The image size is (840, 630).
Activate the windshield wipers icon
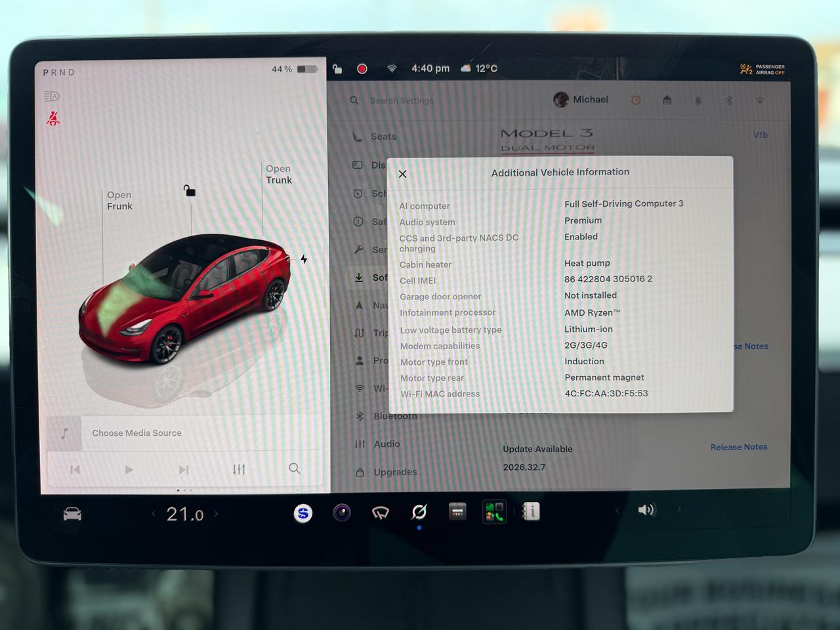pos(380,513)
